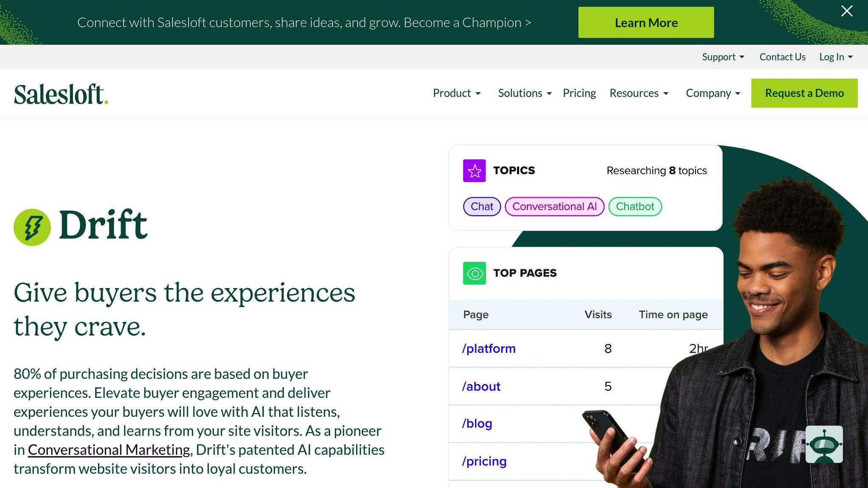Select the Chatbot topic tag

(635, 207)
